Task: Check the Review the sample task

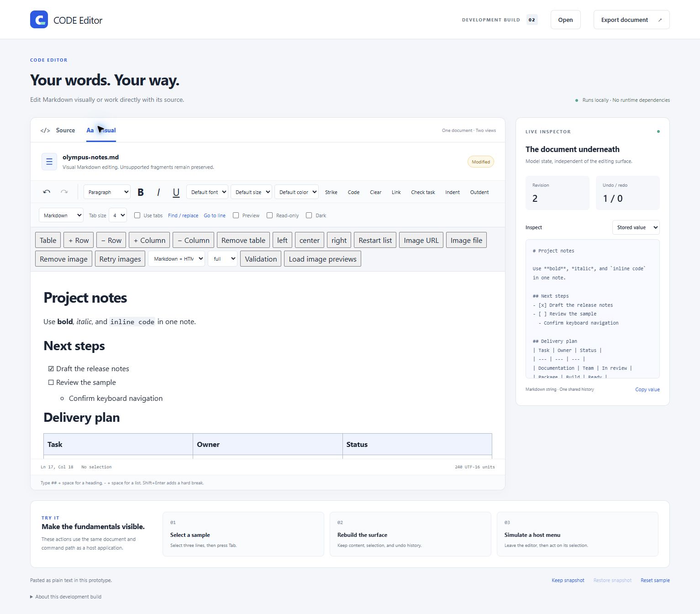Action: [51, 383]
